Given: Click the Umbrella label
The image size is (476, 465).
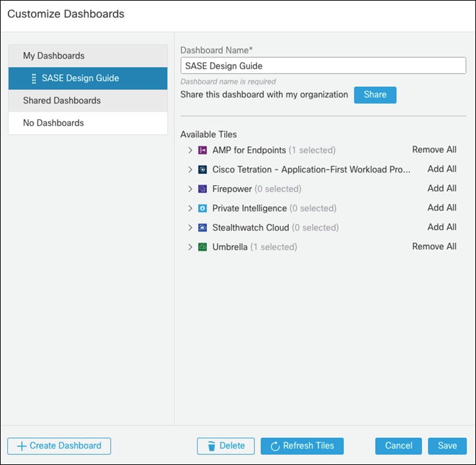Looking at the screenshot, I should point(230,247).
